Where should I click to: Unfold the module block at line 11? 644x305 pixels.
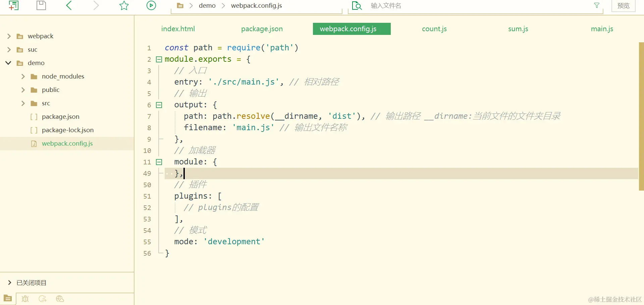point(159,162)
